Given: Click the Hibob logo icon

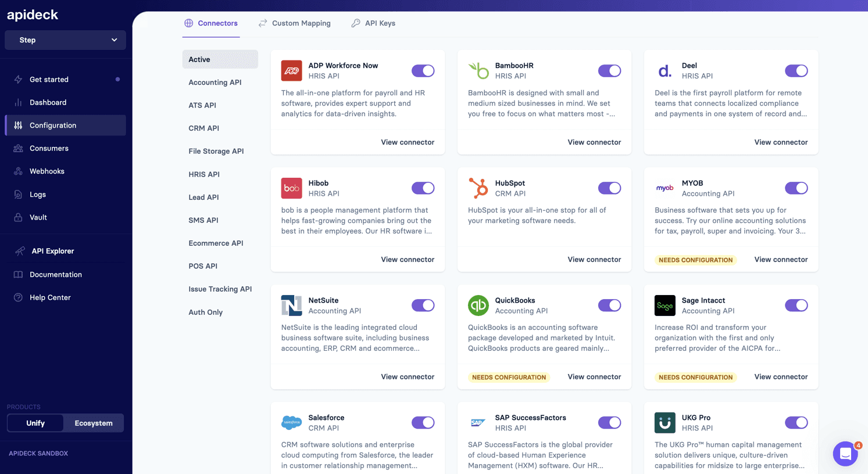Looking at the screenshot, I should [x=291, y=188].
